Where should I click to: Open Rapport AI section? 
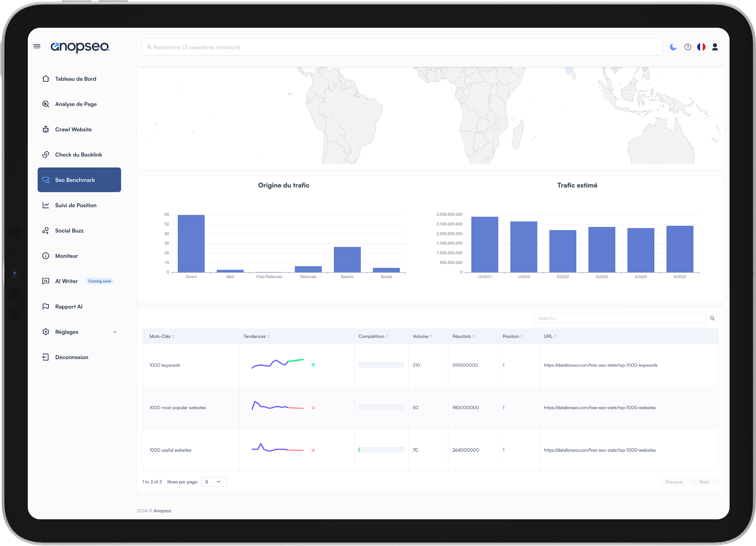coord(68,306)
